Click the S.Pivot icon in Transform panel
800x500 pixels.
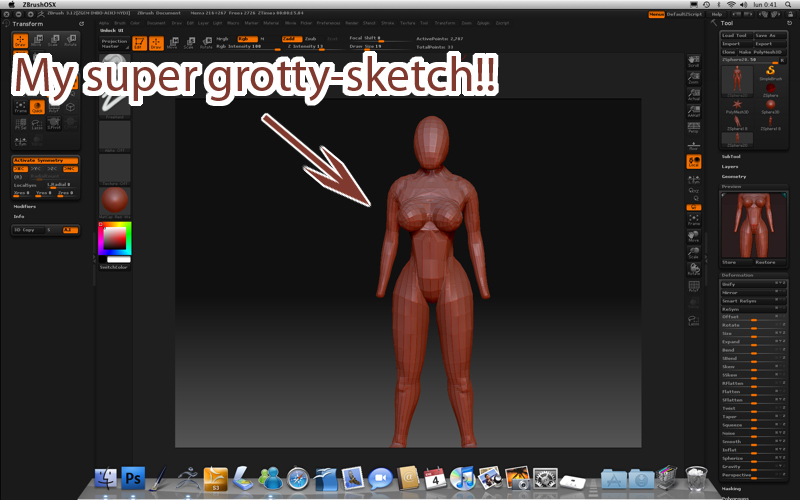54,124
